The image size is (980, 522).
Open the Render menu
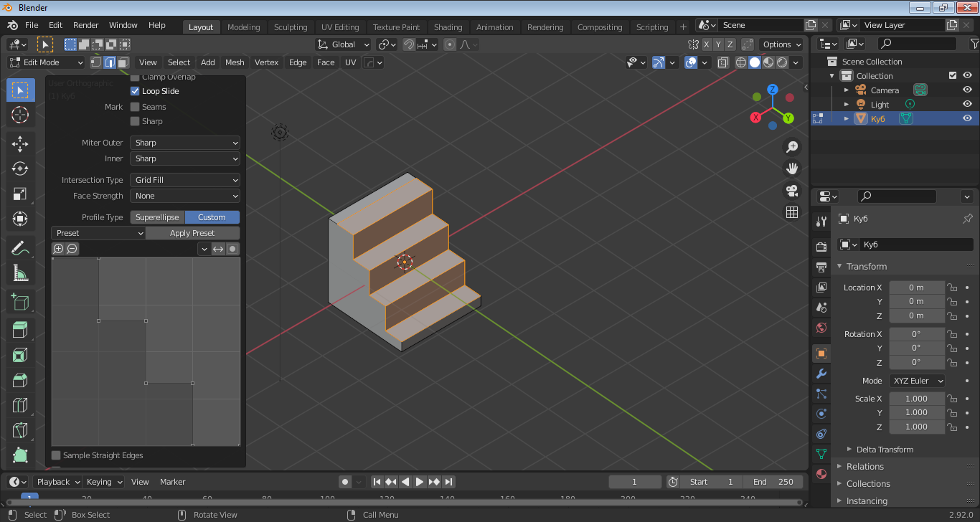(x=85, y=25)
